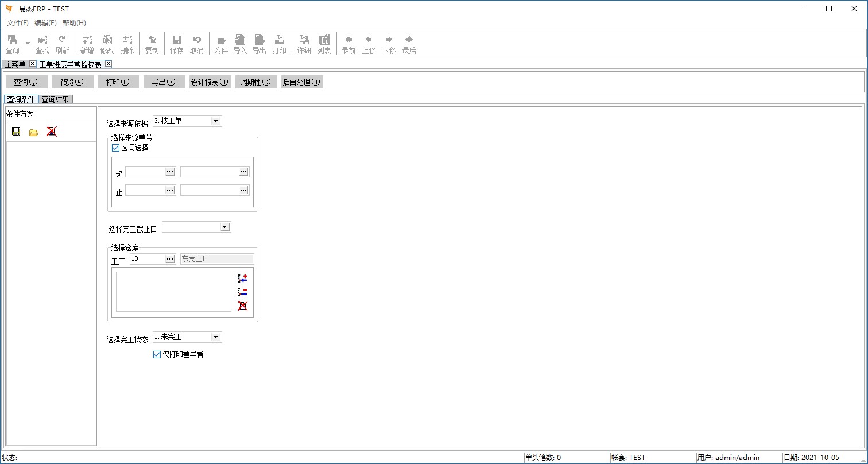Click the 预览 button

pyautogui.click(x=72, y=82)
